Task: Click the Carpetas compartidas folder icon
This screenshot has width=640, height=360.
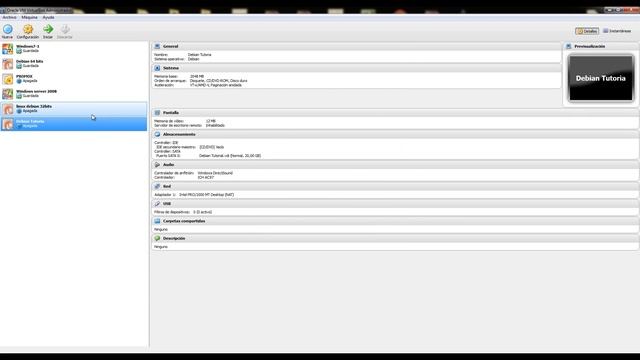Action: 157,221
